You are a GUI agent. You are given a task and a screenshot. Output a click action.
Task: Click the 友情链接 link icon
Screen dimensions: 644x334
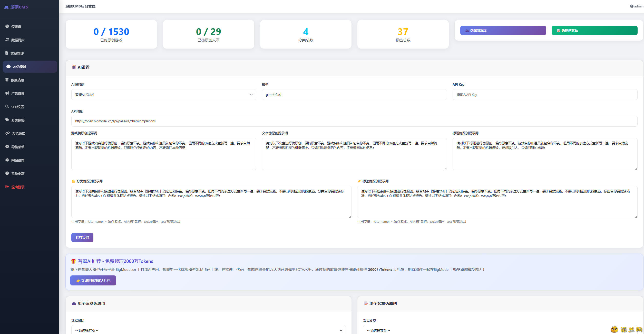pyautogui.click(x=8, y=133)
